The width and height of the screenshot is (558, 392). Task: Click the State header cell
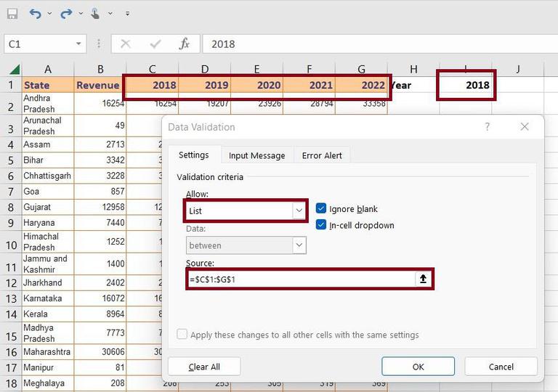click(48, 85)
